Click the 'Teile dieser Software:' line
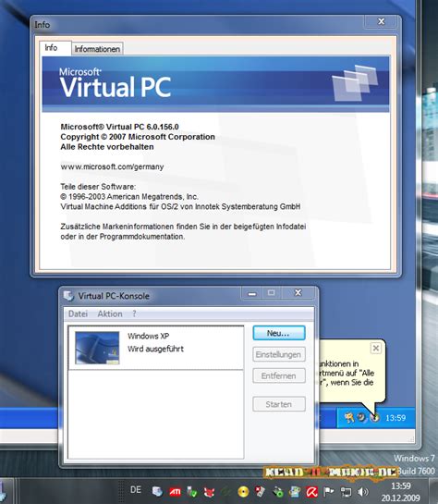This screenshot has width=438, height=504. pos(98,187)
